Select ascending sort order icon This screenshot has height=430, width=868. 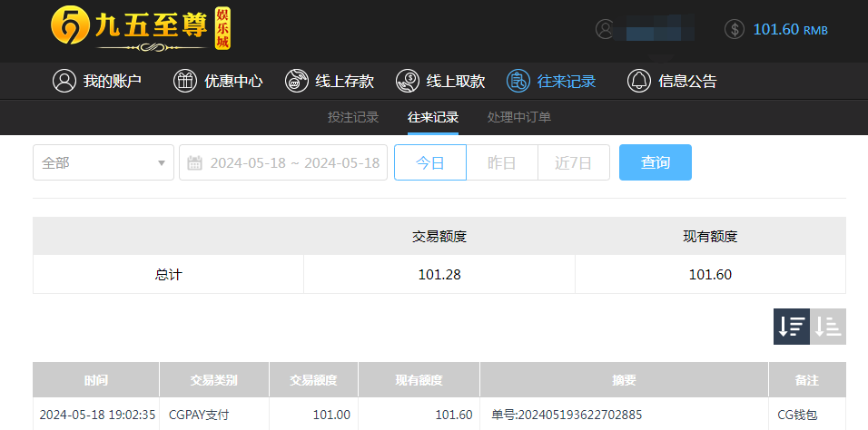[828, 327]
